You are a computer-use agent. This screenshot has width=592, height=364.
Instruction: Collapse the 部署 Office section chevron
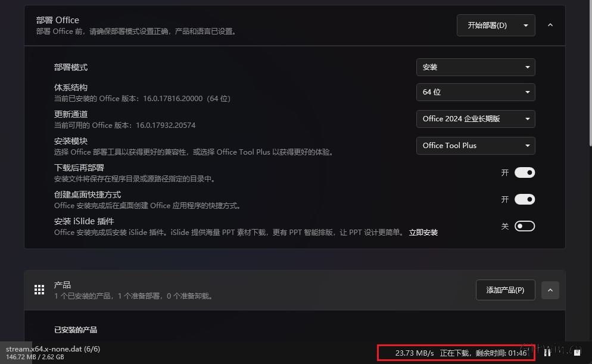pos(550,25)
